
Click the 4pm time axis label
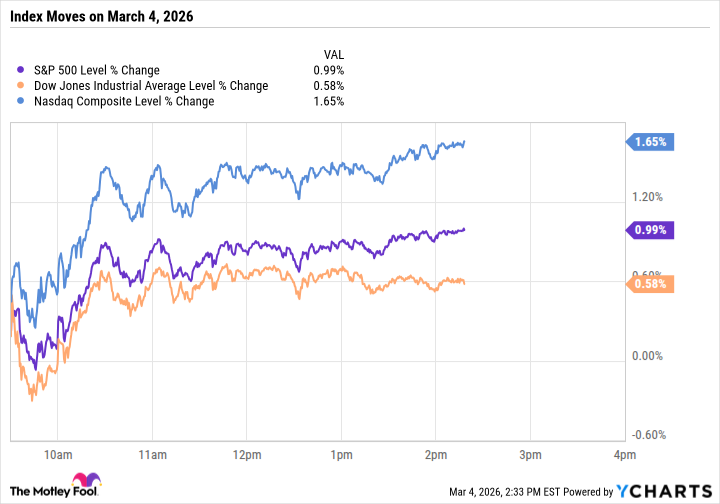coord(623,454)
